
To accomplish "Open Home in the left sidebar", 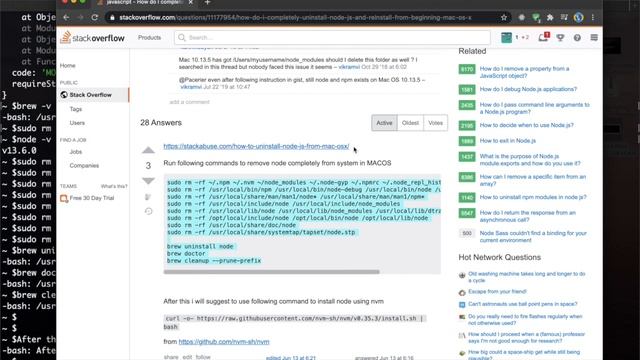I will [68, 65].
